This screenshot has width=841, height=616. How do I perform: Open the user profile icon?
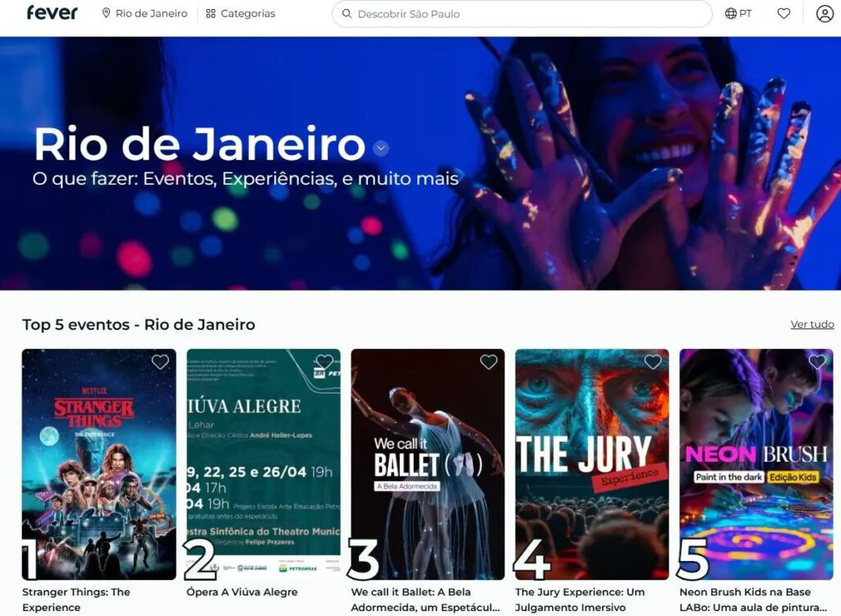coord(825,13)
